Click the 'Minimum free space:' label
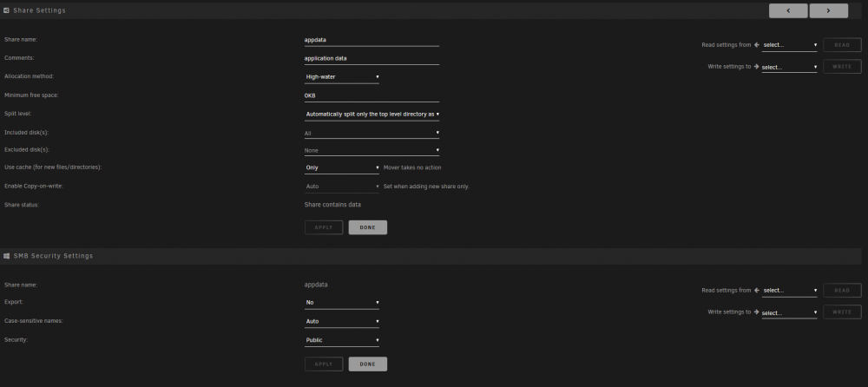Screen dimensions: 868x387 click(x=31, y=95)
